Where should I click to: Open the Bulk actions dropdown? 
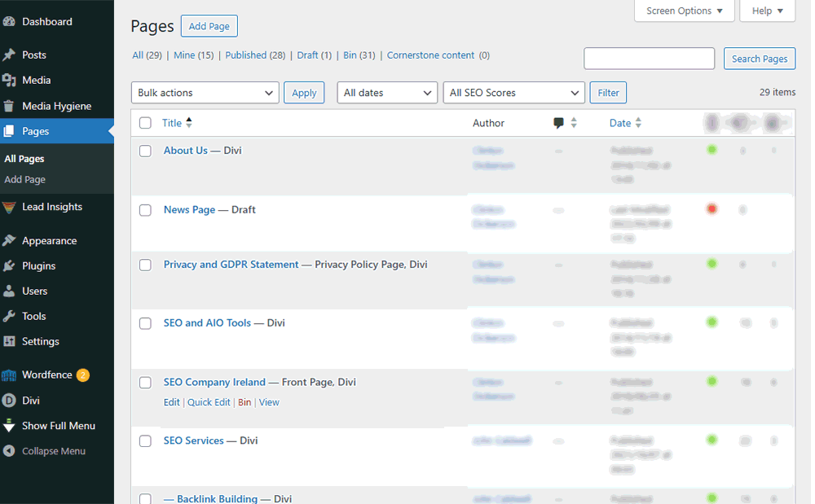205,92
